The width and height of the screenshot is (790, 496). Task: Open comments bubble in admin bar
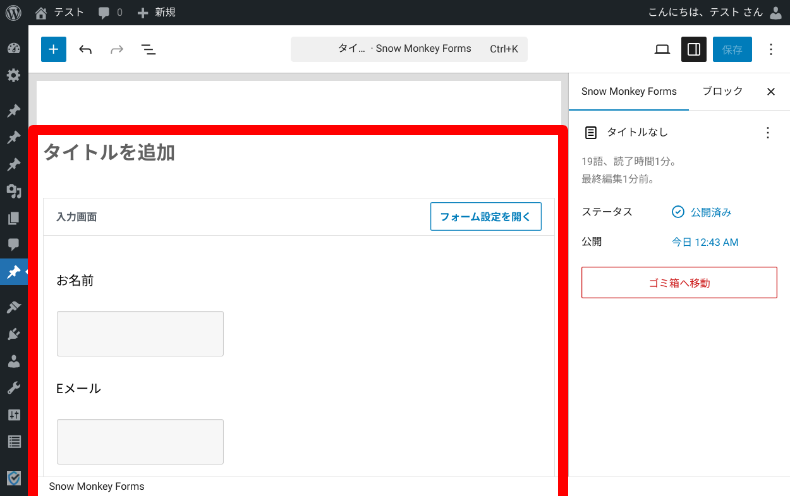point(110,12)
